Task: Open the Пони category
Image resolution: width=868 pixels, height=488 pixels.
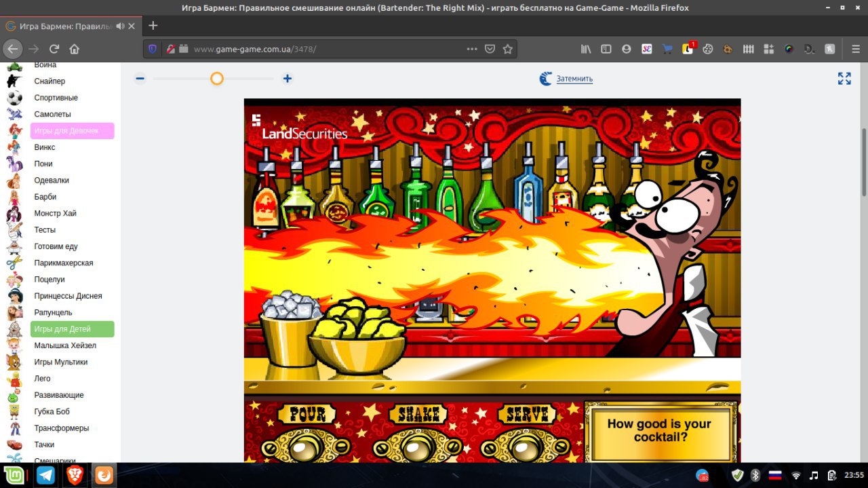Action: point(43,164)
